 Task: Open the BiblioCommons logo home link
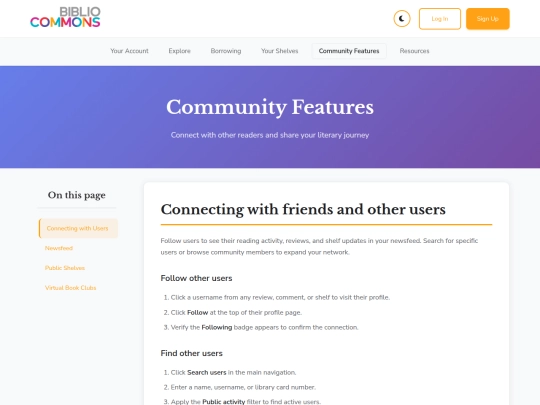65,18
